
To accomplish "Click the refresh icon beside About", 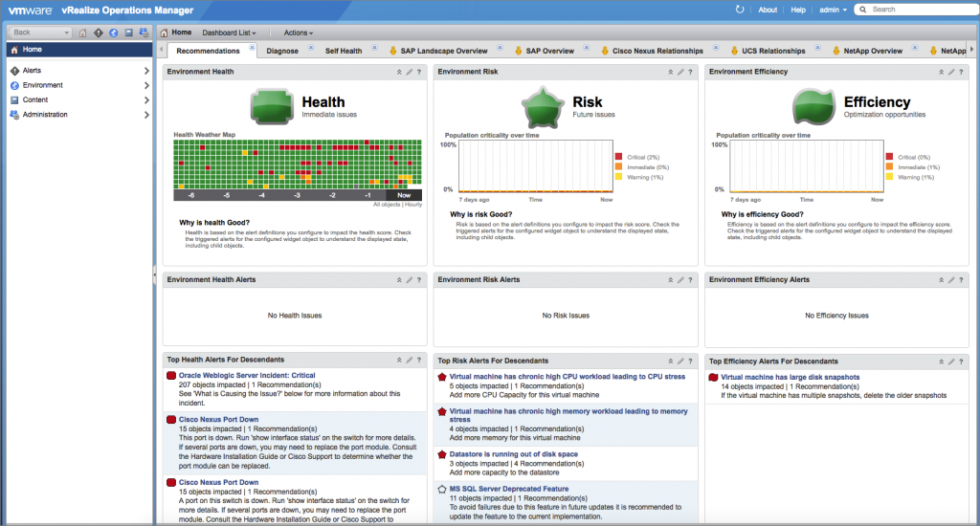I will point(739,10).
